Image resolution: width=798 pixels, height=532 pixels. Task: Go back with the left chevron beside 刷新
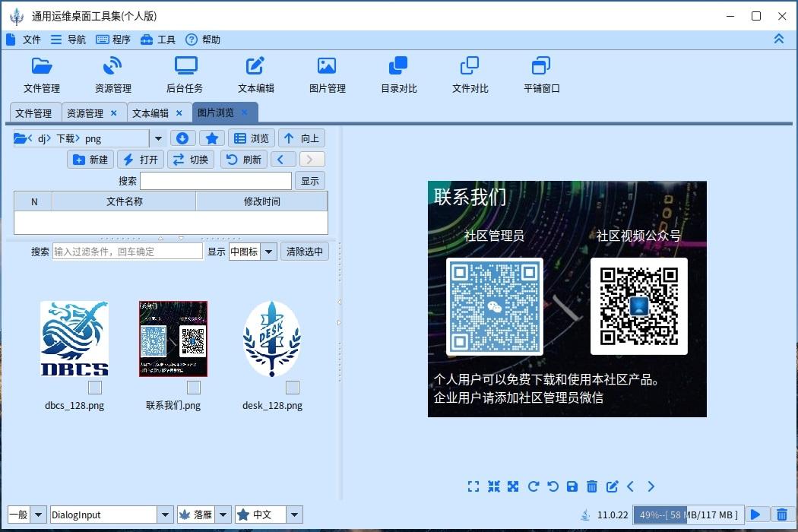pyautogui.click(x=283, y=160)
